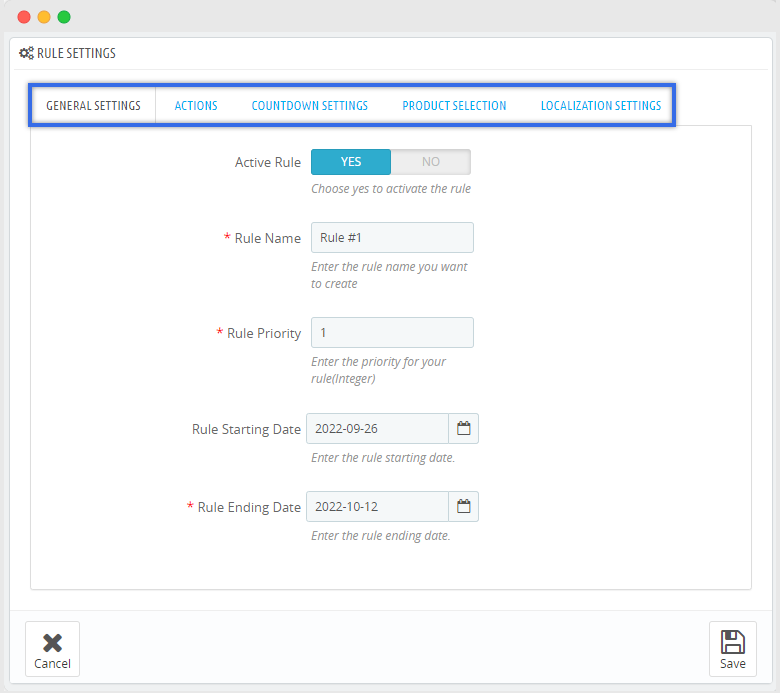
Task: Click the red close window button
Action: pyautogui.click(x=24, y=17)
